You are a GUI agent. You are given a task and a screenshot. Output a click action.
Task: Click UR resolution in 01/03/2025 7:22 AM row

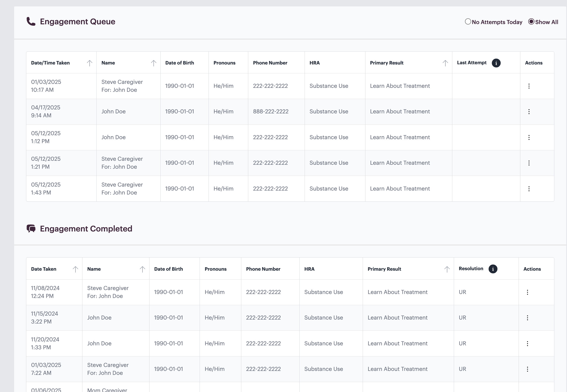(462, 369)
